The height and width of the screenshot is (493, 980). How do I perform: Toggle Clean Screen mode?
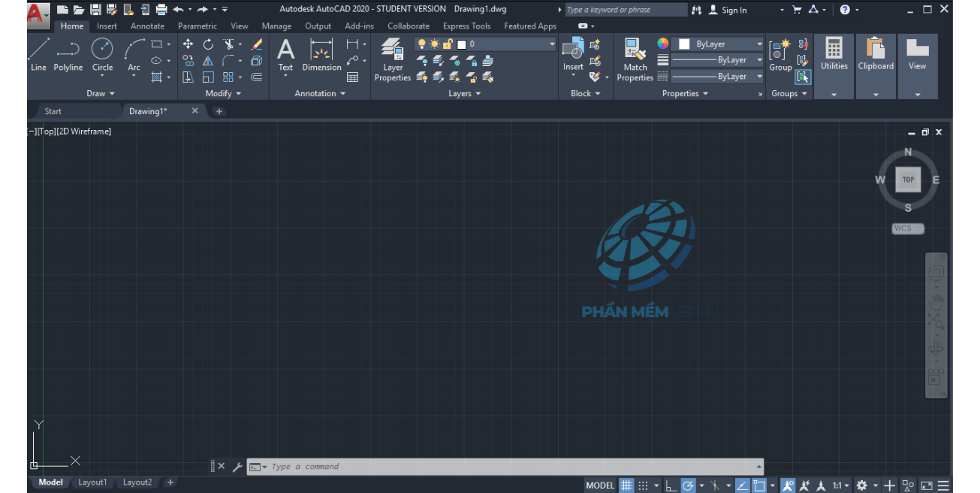pyautogui.click(x=927, y=485)
